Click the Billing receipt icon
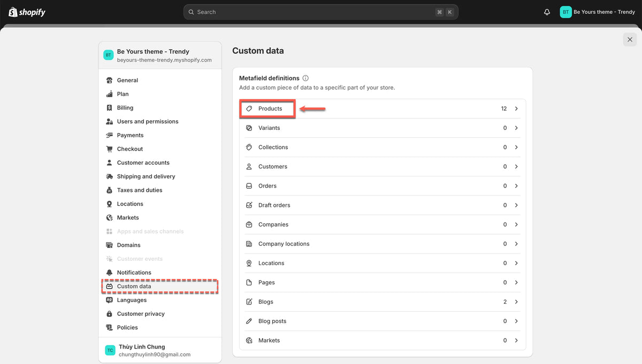The height and width of the screenshot is (364, 642). pos(109,108)
